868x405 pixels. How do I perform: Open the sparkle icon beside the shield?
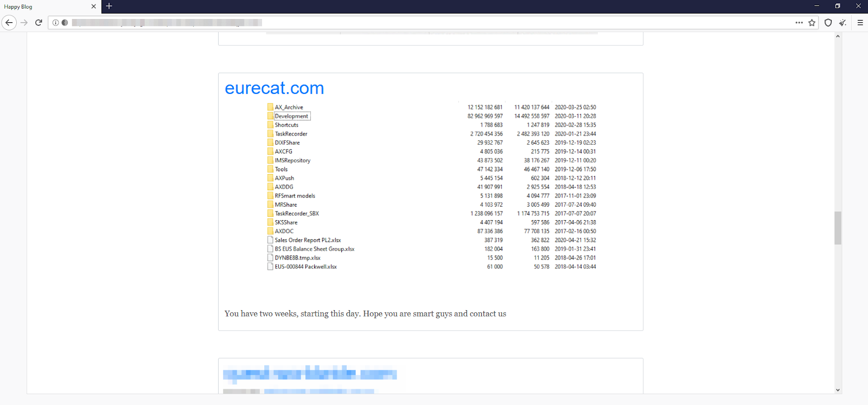843,23
